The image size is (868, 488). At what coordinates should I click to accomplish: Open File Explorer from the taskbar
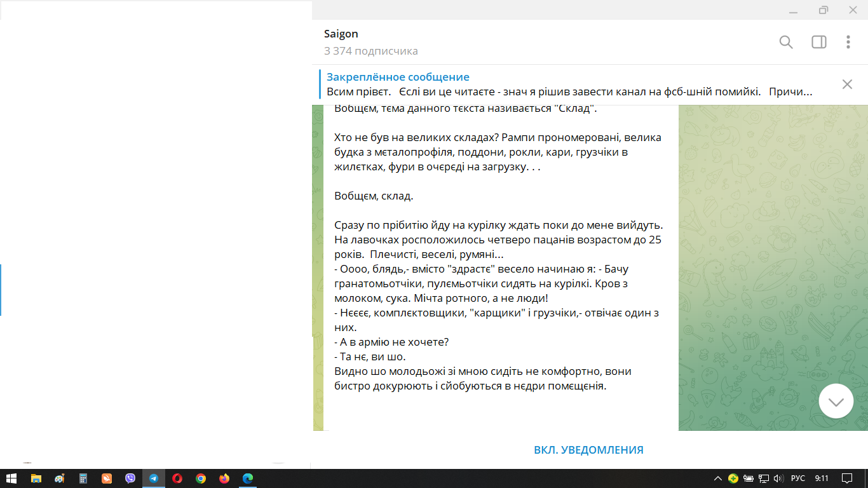(x=36, y=478)
